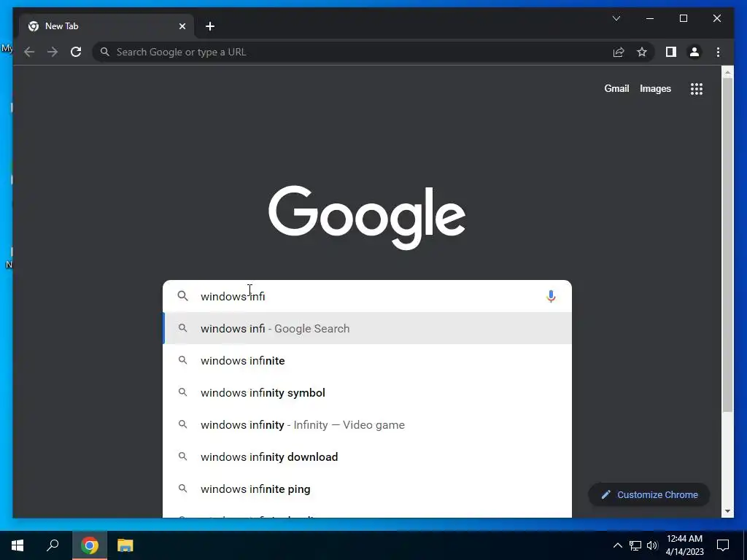Reload the page with the refresh icon
This screenshot has height=560, width=747.
[76, 52]
